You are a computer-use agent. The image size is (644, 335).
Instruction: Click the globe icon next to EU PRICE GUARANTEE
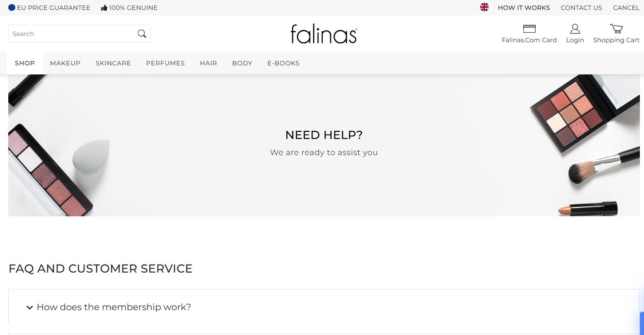12,7
